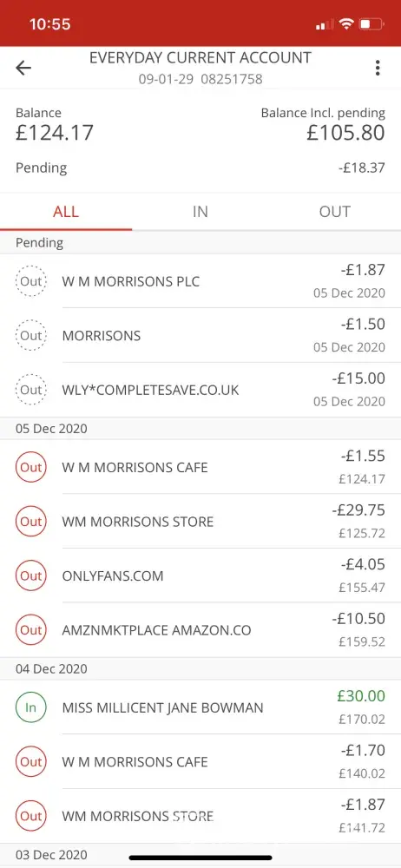Open the pending MORRISONS -£1.50 transaction
This screenshot has width=401, height=868.
(x=200, y=335)
